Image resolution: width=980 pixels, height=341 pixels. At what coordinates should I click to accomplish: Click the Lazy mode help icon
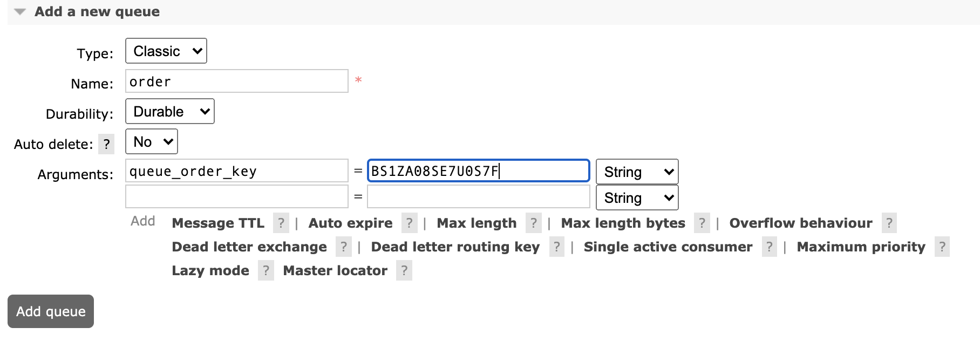[266, 271]
